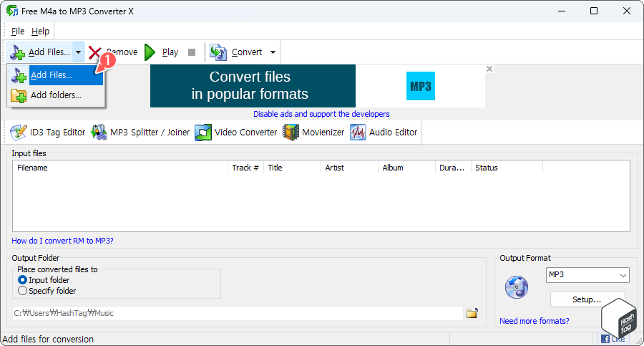Screen dimensions: 644x346
Task: Choose Add folders... from dropdown menu
Action: pos(55,95)
